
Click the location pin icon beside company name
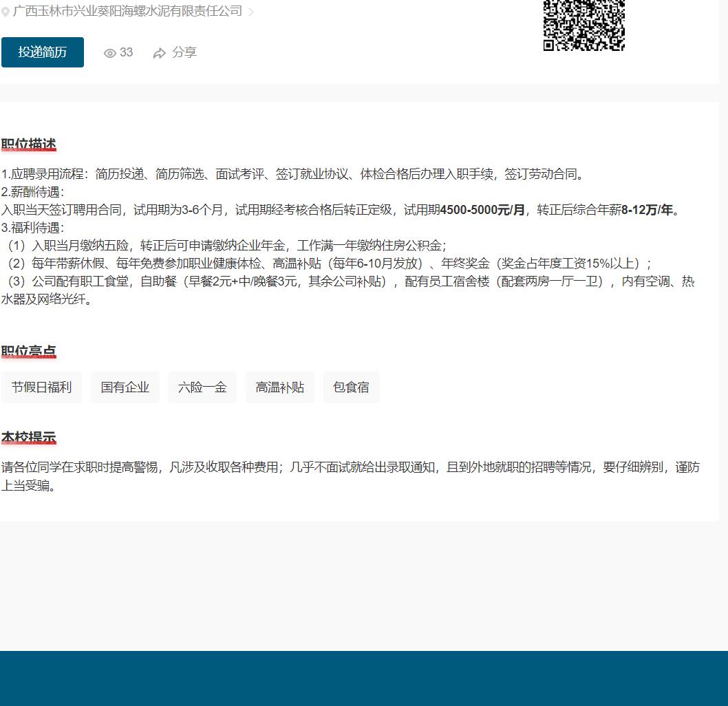6,12
